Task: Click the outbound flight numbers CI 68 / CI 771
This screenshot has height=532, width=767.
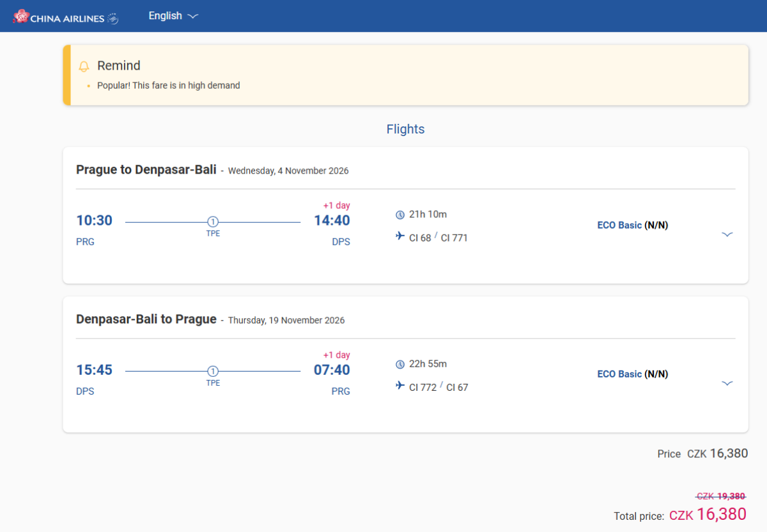Action: 438,238
